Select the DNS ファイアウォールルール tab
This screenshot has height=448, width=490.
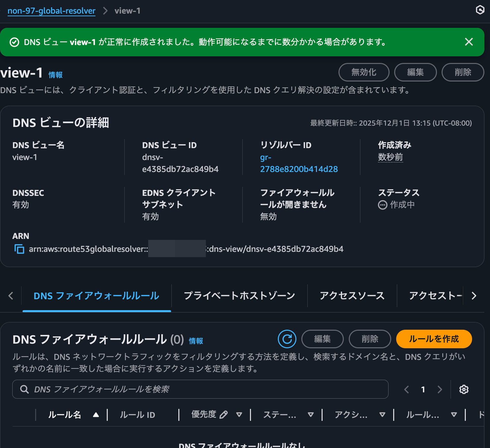[x=96, y=296]
